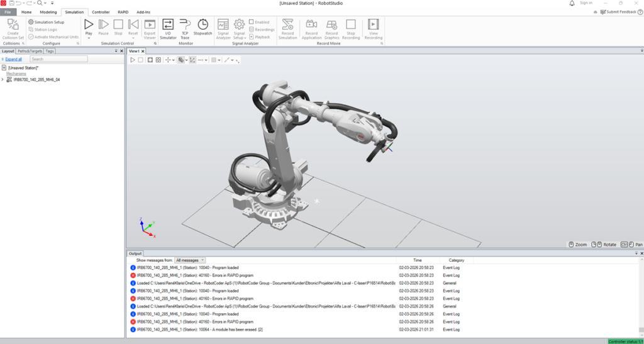Open signal Recordings list
The image size is (644, 344).
coord(262,30)
